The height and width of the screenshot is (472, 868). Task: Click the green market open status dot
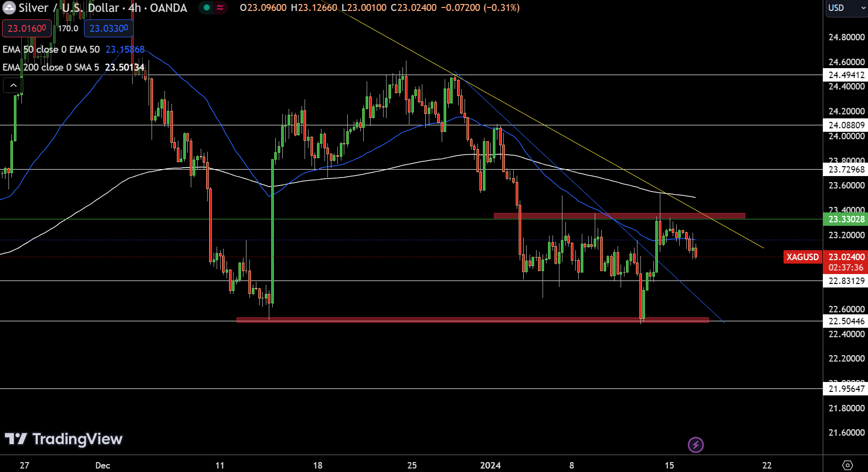(207, 7)
